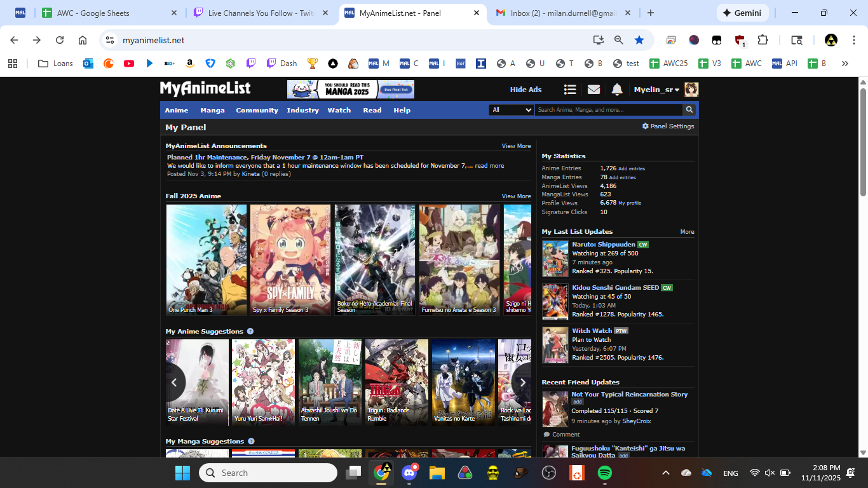The image size is (868, 488).
Task: Focus the Search Anime, Manga search field
Action: pyautogui.click(x=608, y=110)
